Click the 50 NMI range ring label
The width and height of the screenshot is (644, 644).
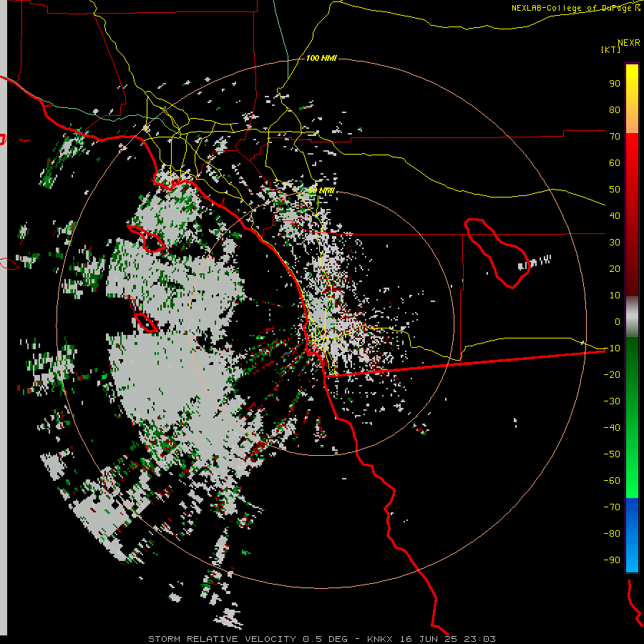coord(321,190)
